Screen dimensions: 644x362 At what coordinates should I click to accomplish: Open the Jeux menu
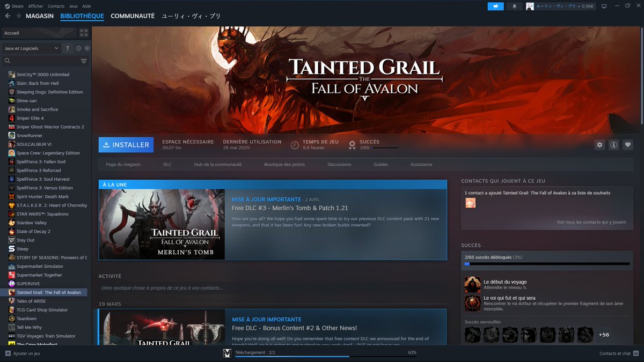click(74, 6)
